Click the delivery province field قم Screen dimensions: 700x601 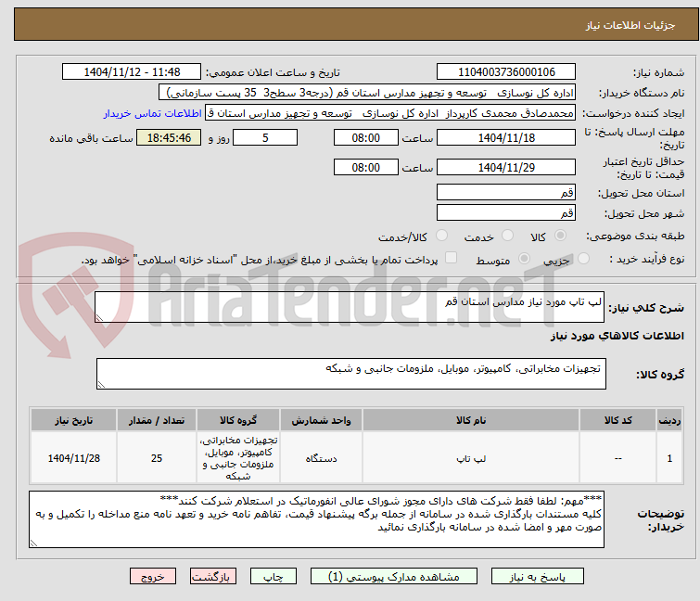click(506, 192)
